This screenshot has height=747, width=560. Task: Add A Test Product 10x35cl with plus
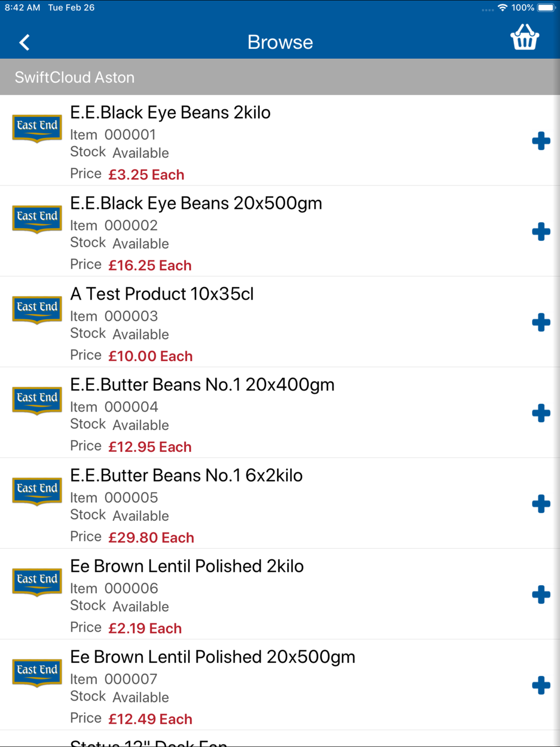click(541, 323)
